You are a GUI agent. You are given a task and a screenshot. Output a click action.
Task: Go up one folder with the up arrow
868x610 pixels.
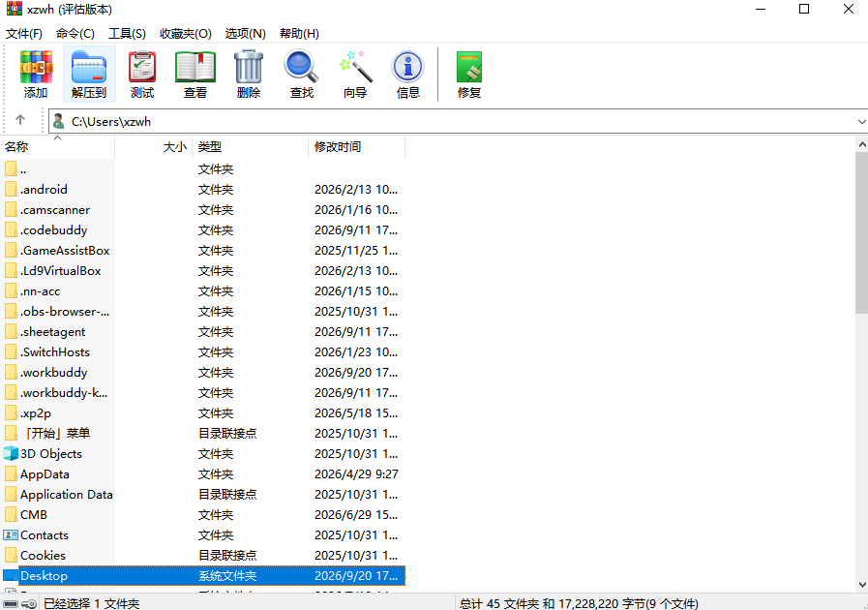pyautogui.click(x=20, y=120)
